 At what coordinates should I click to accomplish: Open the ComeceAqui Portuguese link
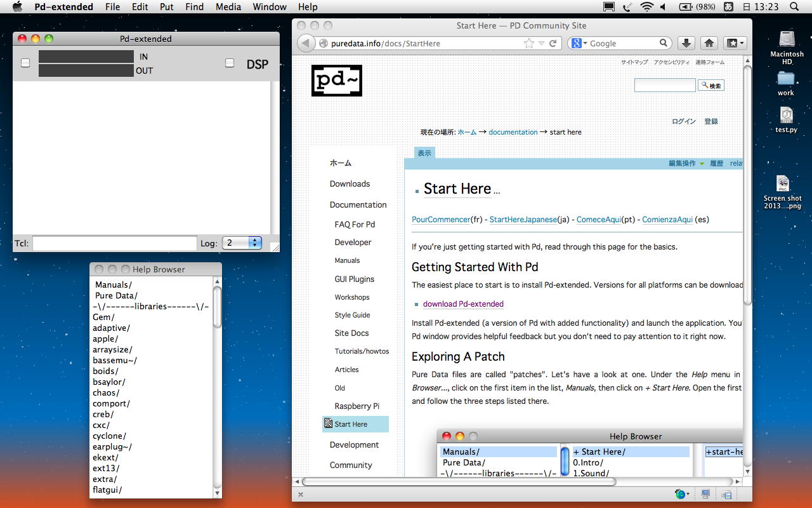[x=599, y=220]
